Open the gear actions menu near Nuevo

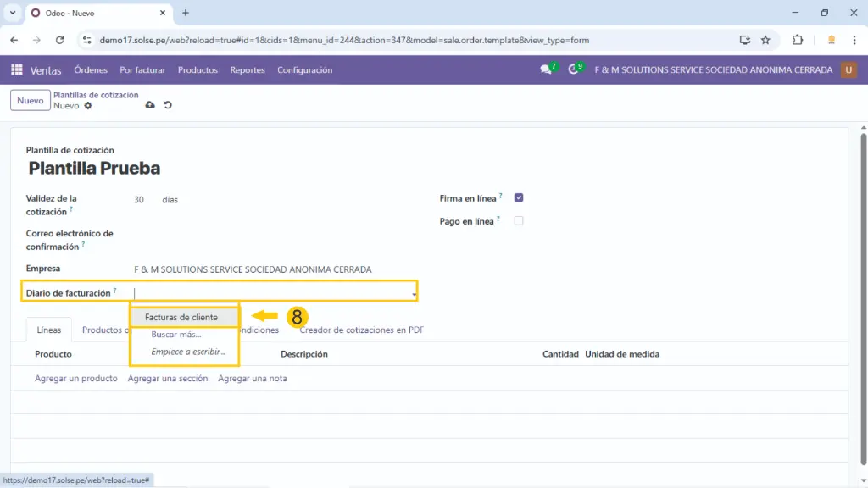pyautogui.click(x=87, y=106)
